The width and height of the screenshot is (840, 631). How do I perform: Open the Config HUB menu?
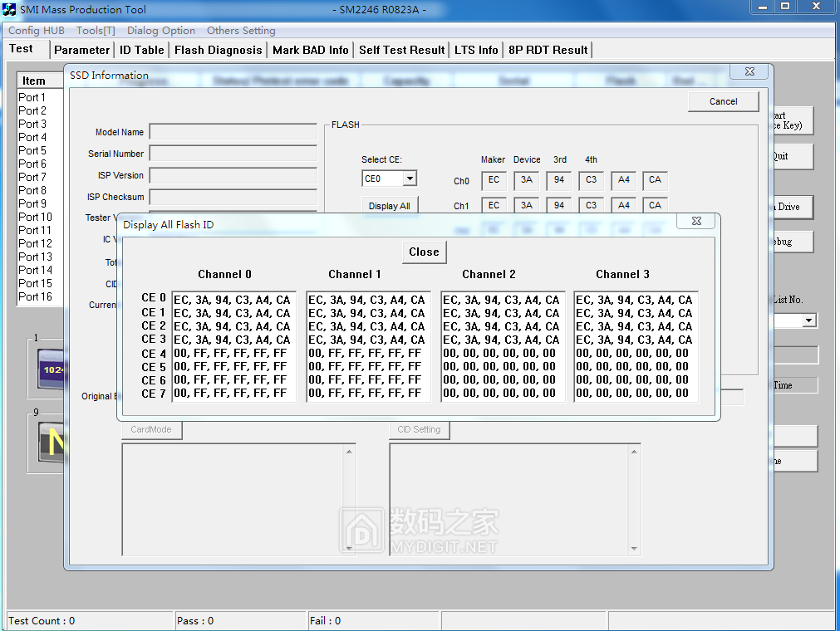[x=37, y=31]
